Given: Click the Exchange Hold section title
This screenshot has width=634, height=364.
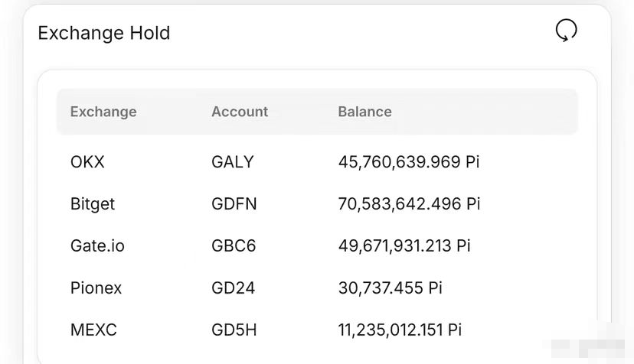Looking at the screenshot, I should [x=104, y=33].
